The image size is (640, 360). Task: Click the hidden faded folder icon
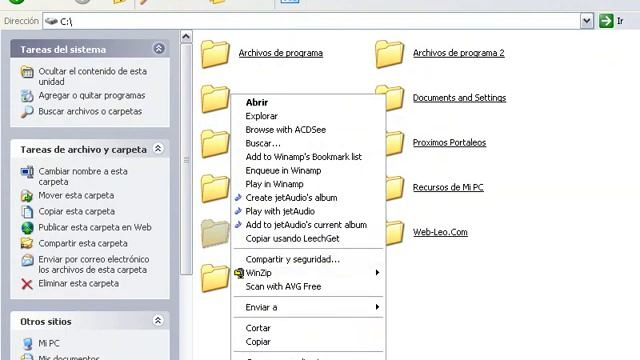[216, 233]
